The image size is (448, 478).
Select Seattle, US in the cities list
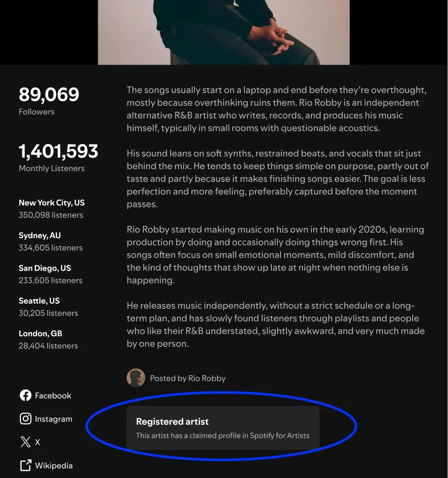tap(48, 306)
